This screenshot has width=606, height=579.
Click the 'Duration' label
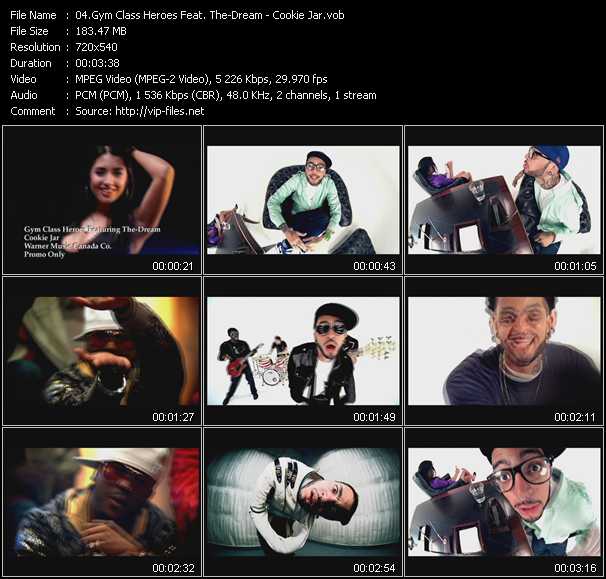(31, 63)
